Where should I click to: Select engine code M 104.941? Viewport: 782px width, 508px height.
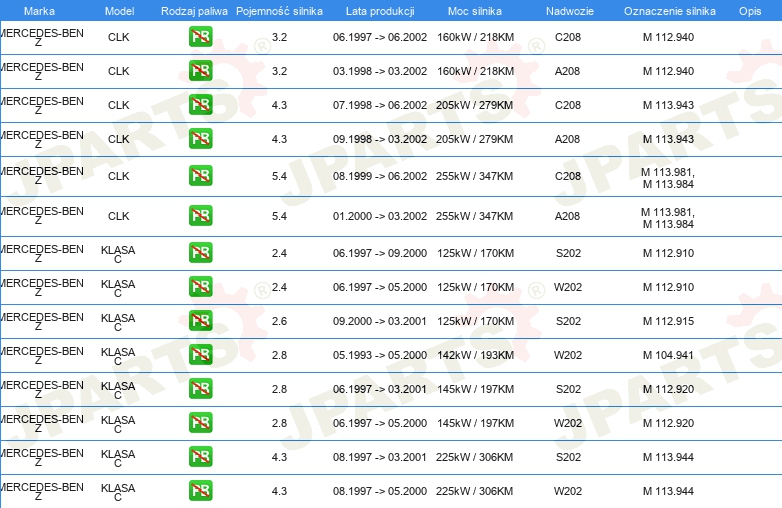[668, 355]
